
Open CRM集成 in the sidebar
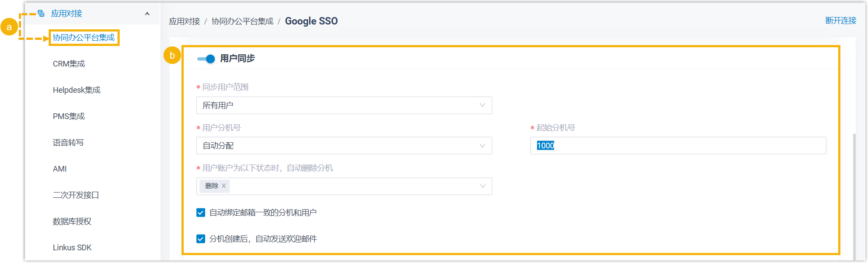[69, 64]
